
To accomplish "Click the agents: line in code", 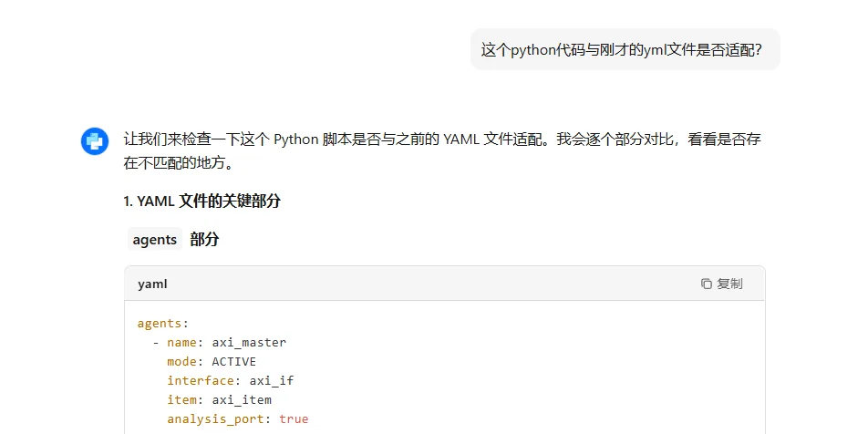I will (x=162, y=324).
